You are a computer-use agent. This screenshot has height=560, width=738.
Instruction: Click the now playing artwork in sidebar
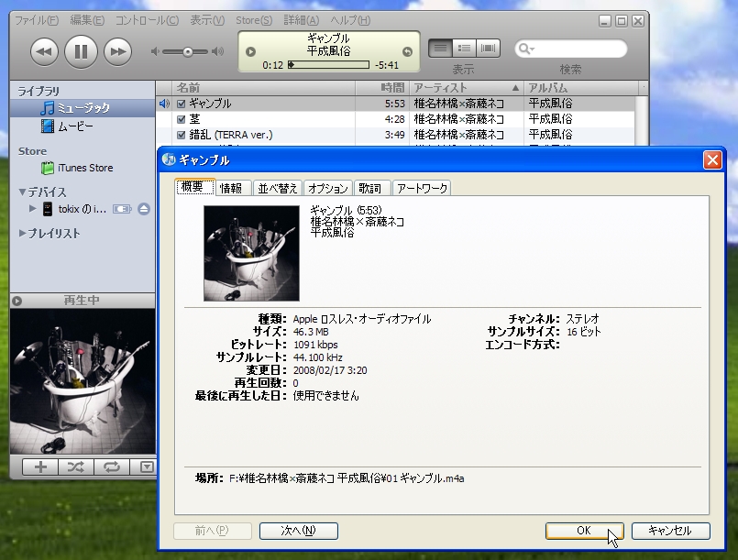(83, 381)
